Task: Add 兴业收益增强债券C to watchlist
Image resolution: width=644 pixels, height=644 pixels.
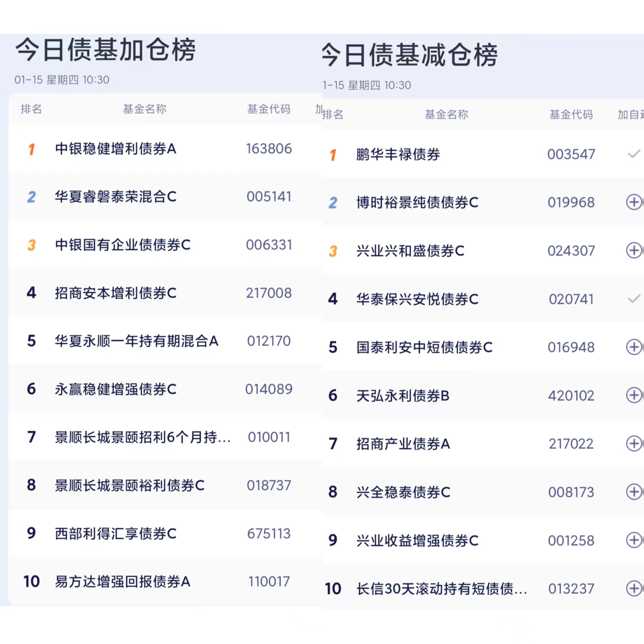Action: 634,540
